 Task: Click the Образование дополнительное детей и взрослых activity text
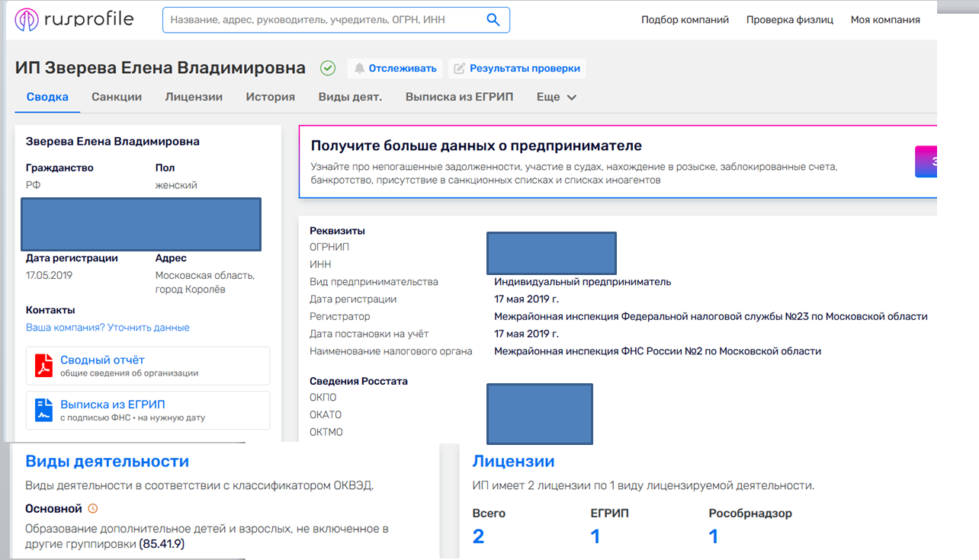click(x=207, y=537)
